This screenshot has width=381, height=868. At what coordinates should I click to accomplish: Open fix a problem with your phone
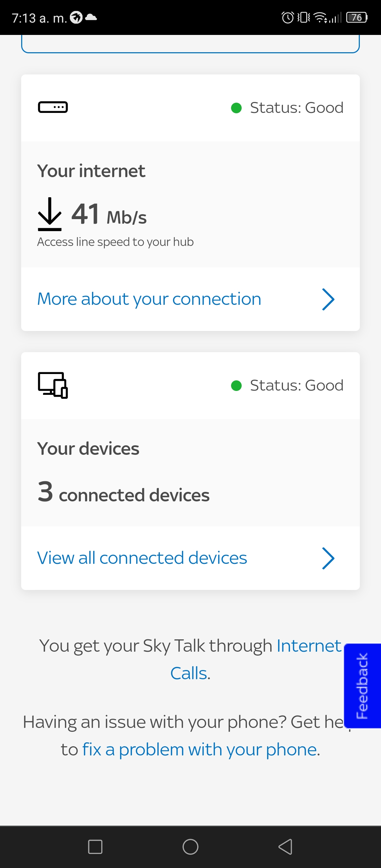(x=200, y=749)
